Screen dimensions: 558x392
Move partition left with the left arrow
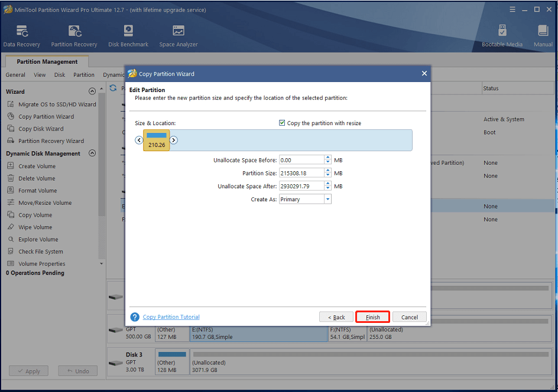pyautogui.click(x=139, y=140)
